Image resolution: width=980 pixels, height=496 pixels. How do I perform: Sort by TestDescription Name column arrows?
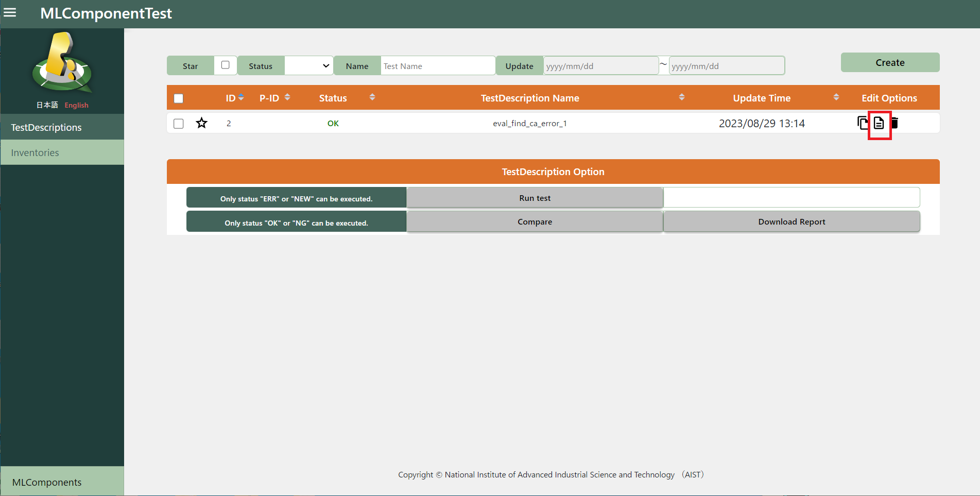[681, 97]
